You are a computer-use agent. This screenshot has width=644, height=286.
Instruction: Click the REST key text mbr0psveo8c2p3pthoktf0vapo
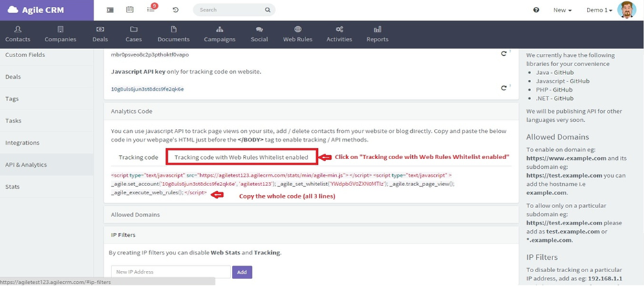[150, 54]
